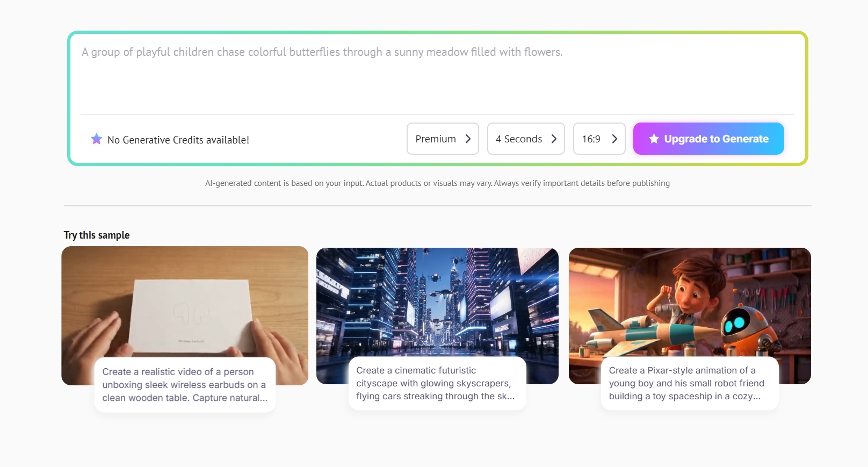Select the earbuds unboxing sample thumbnail
Screen dimensions: 868x467
pyautogui.click(x=185, y=301)
